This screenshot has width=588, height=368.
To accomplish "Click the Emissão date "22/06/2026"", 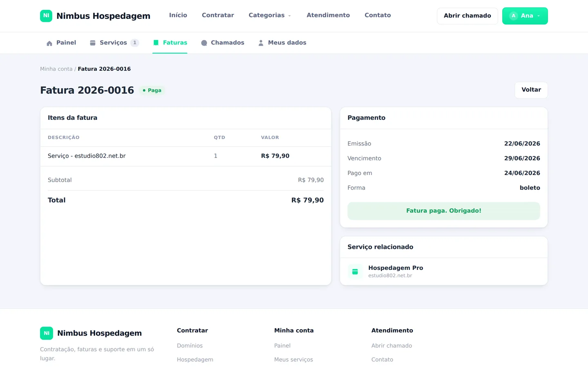I will (522, 144).
